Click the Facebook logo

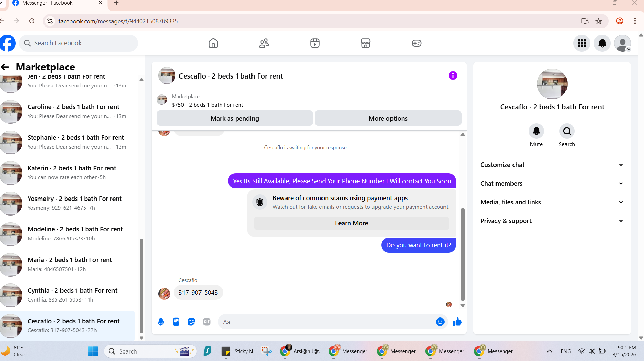tap(7, 43)
